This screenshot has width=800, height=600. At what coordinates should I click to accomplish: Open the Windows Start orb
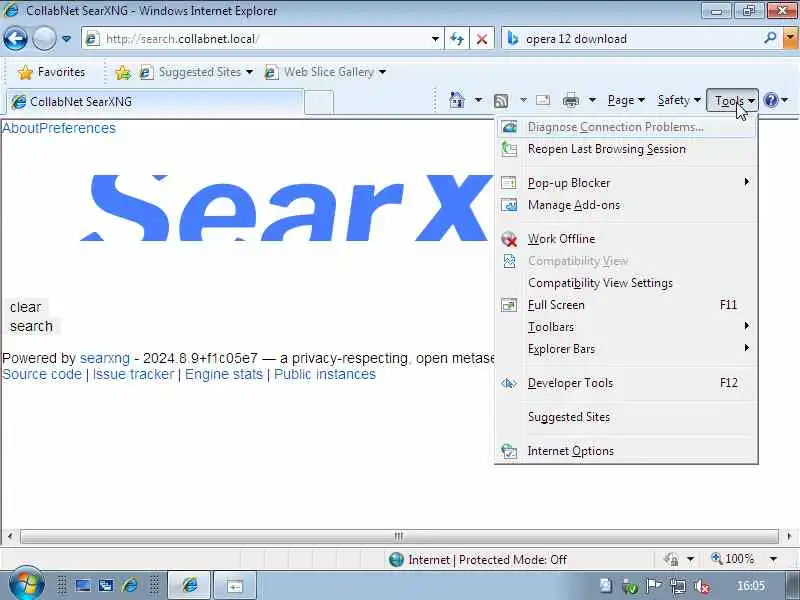[26, 584]
